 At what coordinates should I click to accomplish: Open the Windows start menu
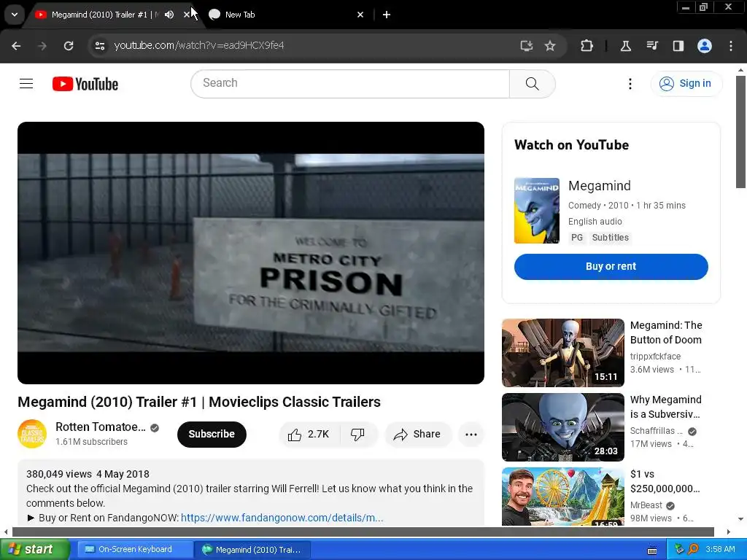click(x=34, y=550)
